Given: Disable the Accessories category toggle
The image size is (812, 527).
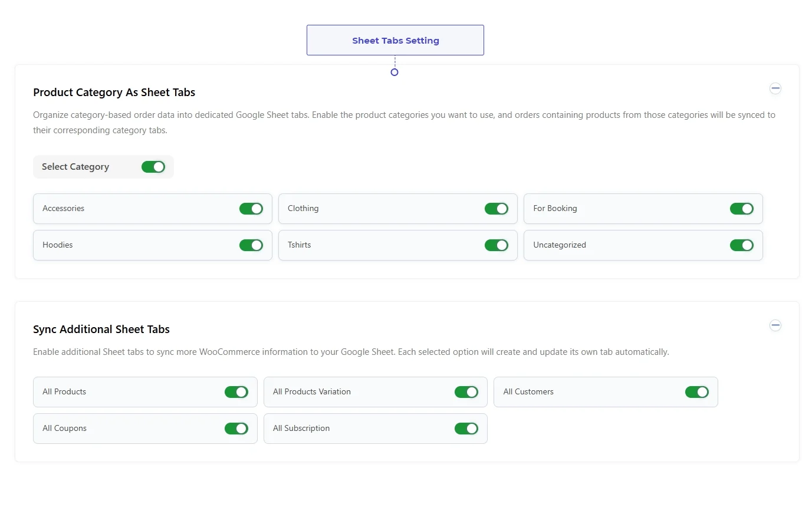Looking at the screenshot, I should click(251, 209).
